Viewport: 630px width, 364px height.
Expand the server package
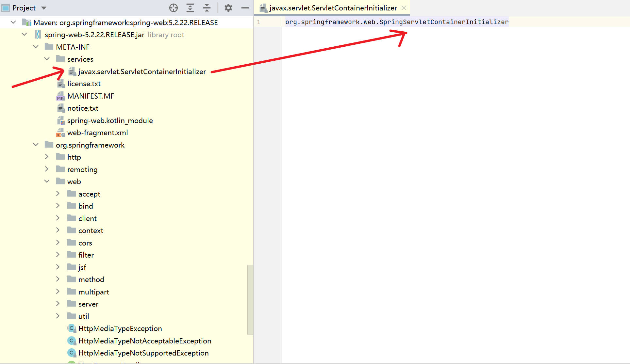click(58, 304)
